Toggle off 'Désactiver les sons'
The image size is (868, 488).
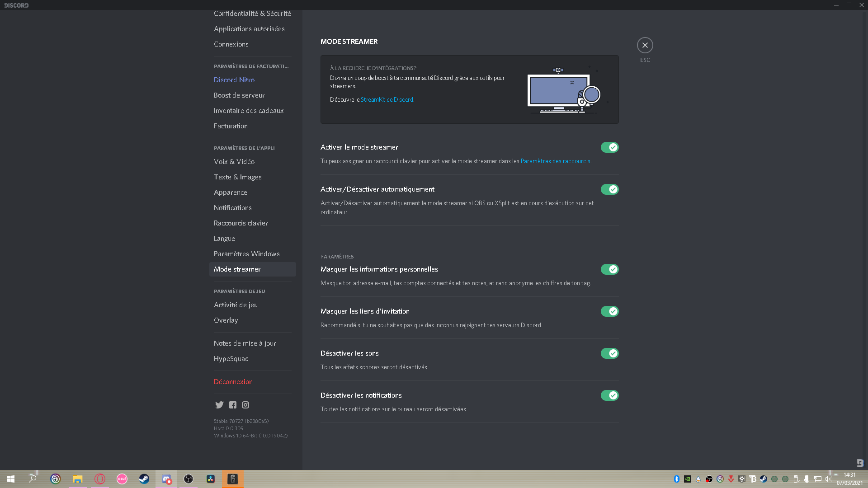(609, 353)
